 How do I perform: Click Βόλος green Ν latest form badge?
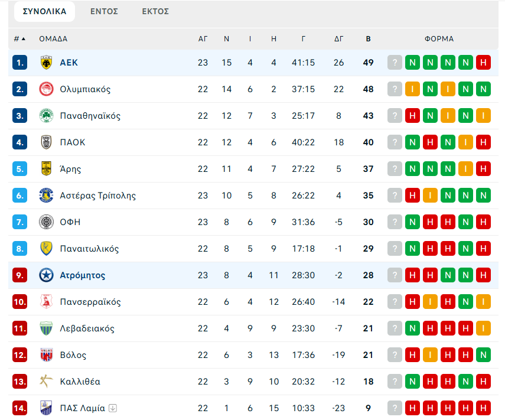point(484,355)
